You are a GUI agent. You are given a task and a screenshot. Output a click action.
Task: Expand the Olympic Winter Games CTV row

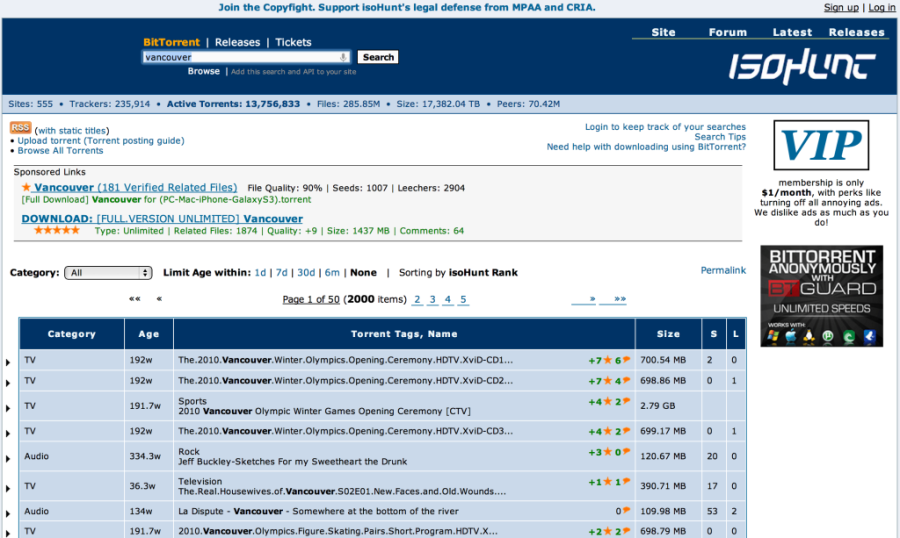click(8, 408)
